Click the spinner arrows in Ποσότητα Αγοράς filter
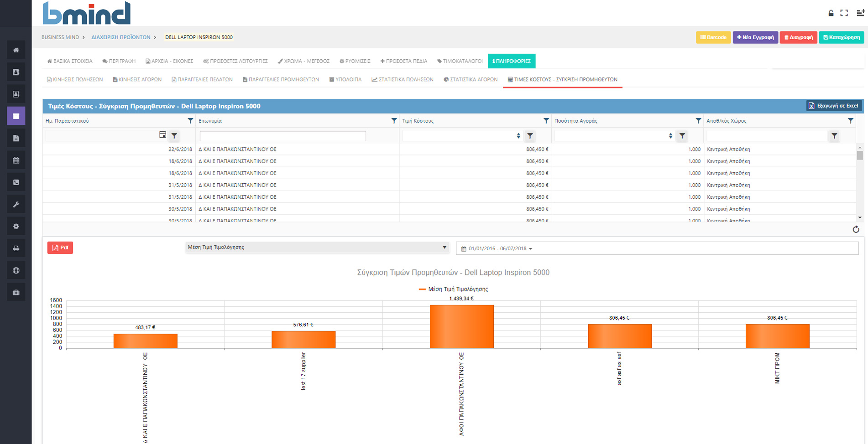The height and width of the screenshot is (444, 868). tap(670, 136)
